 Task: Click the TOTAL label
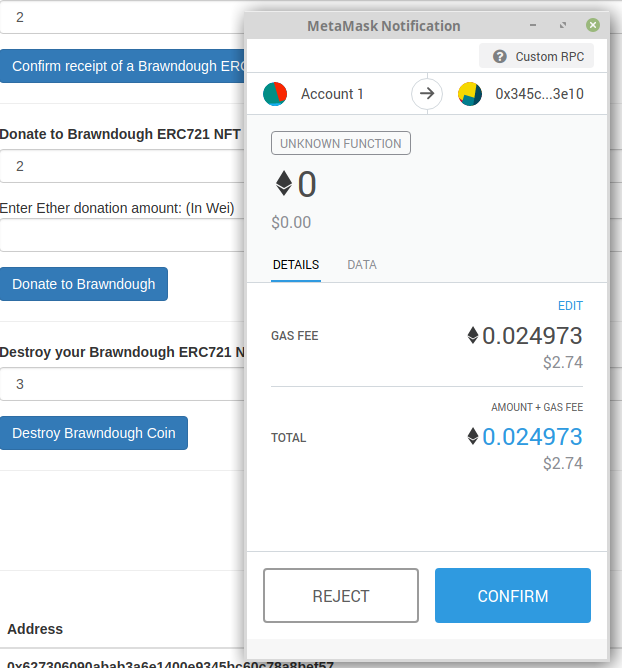click(x=288, y=438)
